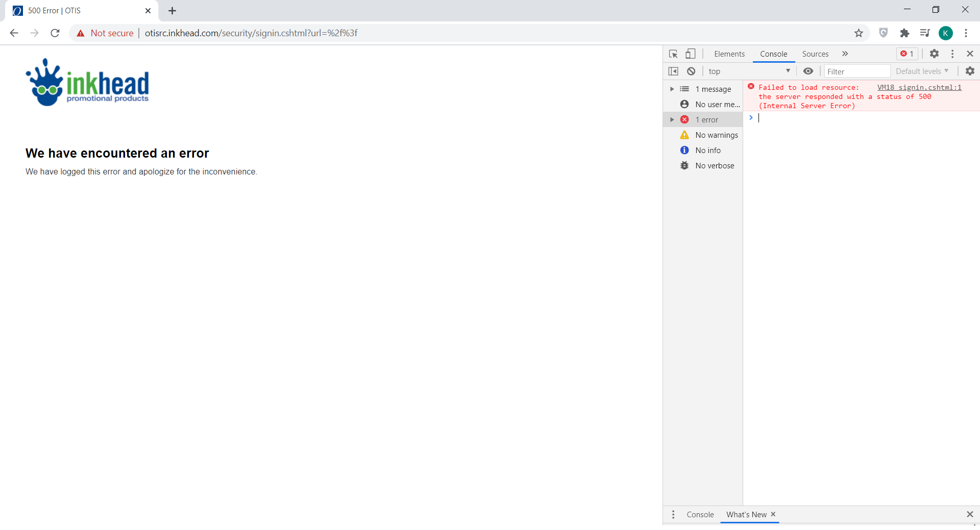Switch to the Sources tab
Viewport: 980px width, 530px height.
[x=815, y=54]
